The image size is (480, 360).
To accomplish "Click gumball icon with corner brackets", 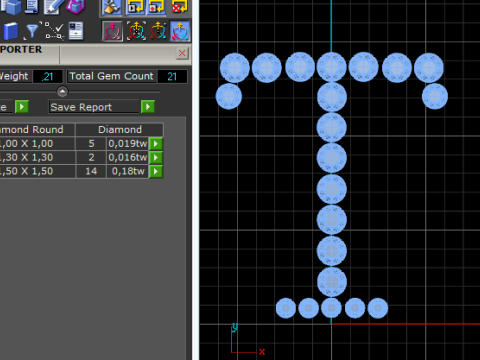I will [x=136, y=31].
